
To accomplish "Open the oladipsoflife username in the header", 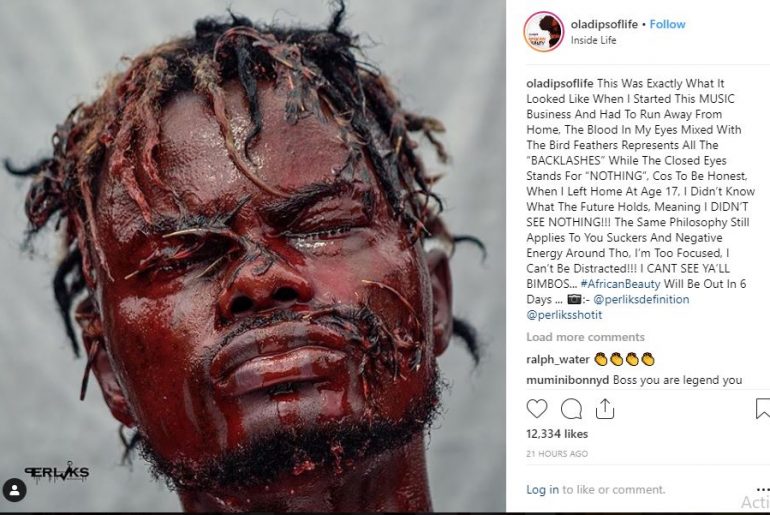I will point(604,24).
